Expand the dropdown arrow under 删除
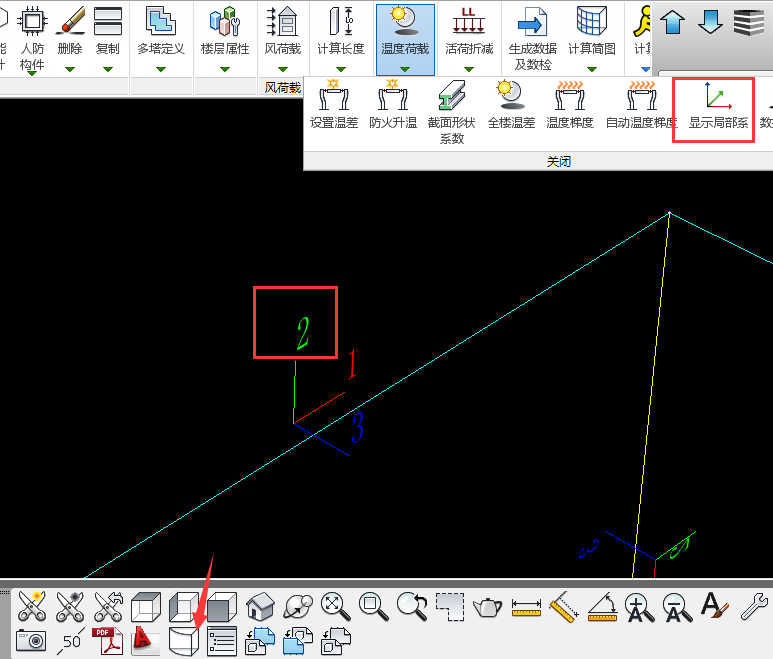The width and height of the screenshot is (773, 659). (70, 69)
